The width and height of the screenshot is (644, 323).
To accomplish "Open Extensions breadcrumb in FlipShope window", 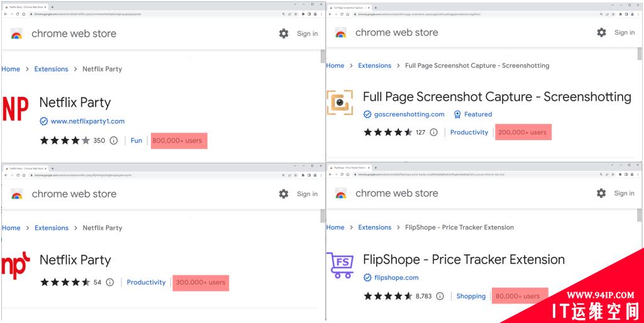I will click(x=375, y=227).
